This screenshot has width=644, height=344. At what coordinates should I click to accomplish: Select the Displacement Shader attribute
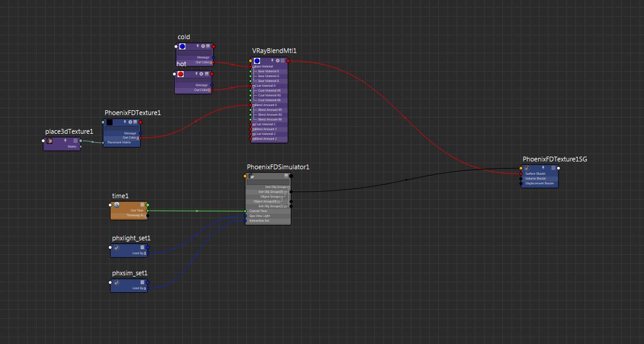pos(540,183)
